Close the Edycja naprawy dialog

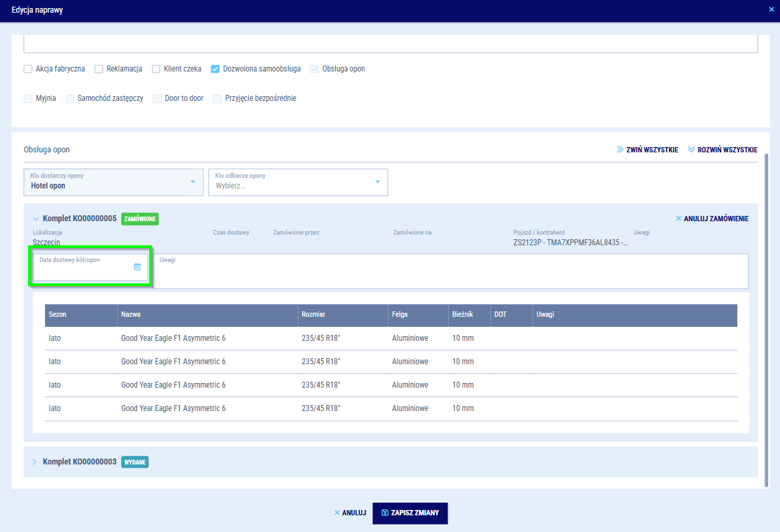click(x=771, y=9)
